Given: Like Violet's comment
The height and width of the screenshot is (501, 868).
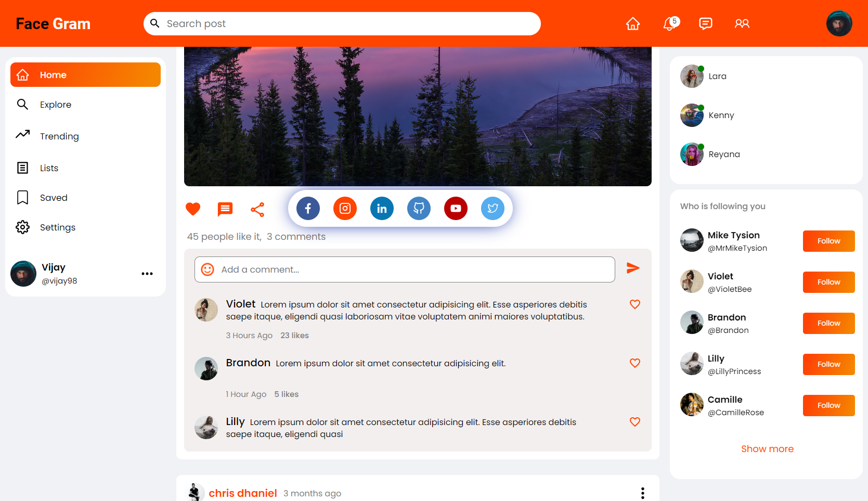Looking at the screenshot, I should tap(635, 304).
